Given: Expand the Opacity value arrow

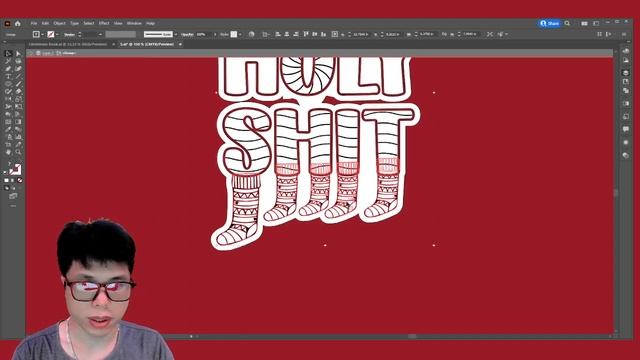Looking at the screenshot, I should click(x=215, y=34).
